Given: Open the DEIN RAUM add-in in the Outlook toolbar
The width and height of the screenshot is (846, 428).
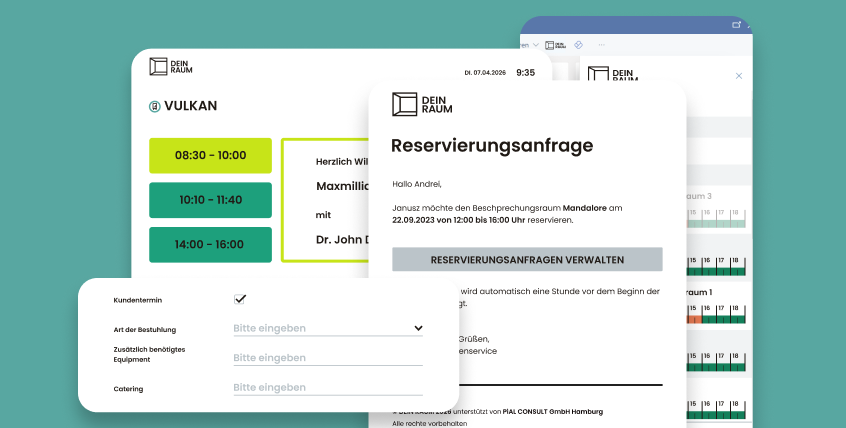Looking at the screenshot, I should coord(555,45).
